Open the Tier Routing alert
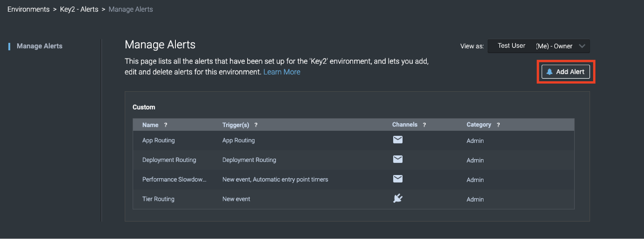This screenshot has width=644, height=239. (x=158, y=199)
